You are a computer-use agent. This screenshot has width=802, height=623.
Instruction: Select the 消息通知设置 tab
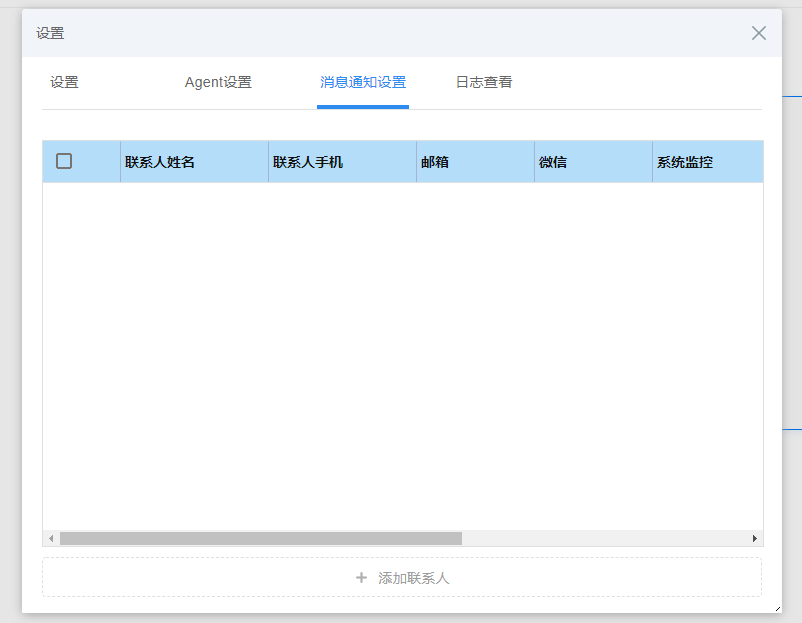[363, 82]
